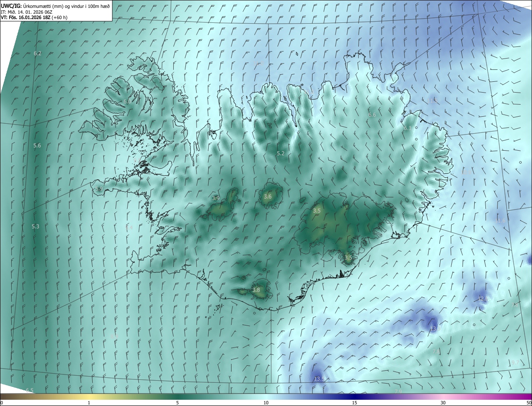Click the 5.9 value on Snæfellsnes
The image size is (532, 406).
point(99,189)
